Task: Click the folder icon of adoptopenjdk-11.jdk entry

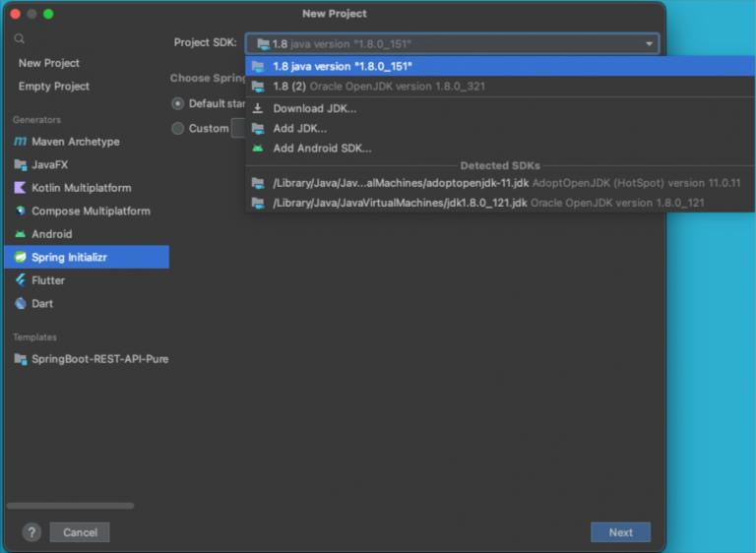Action: [258, 183]
